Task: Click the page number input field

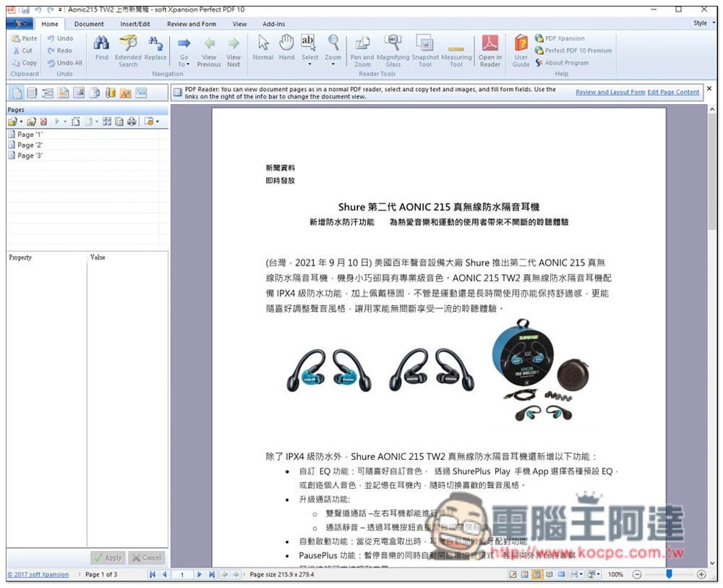Action: [x=182, y=574]
